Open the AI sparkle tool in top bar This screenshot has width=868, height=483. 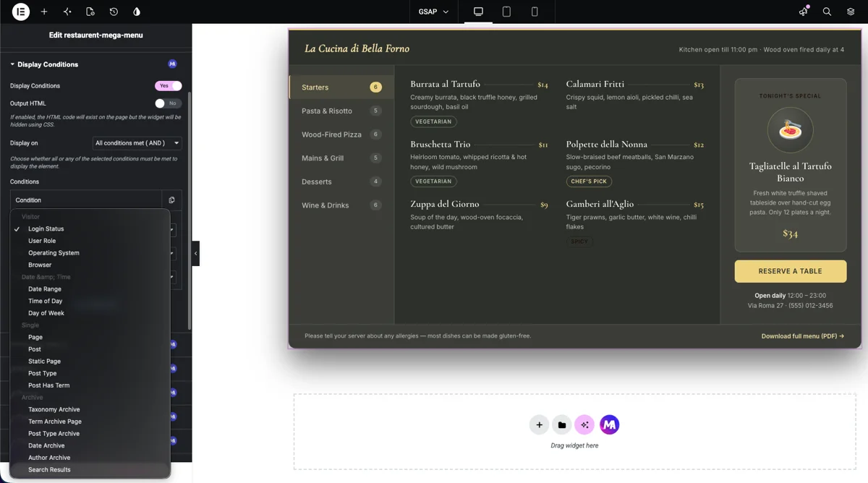[67, 12]
